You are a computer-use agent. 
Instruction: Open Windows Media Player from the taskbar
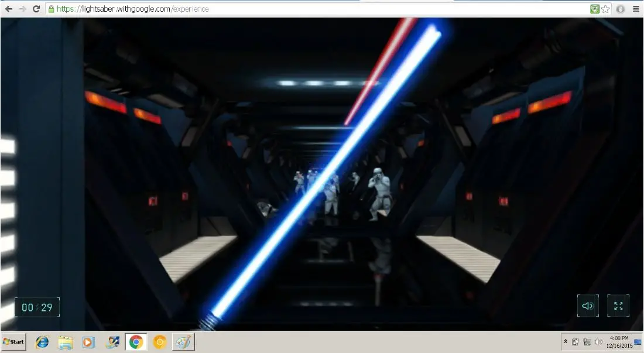tap(88, 342)
